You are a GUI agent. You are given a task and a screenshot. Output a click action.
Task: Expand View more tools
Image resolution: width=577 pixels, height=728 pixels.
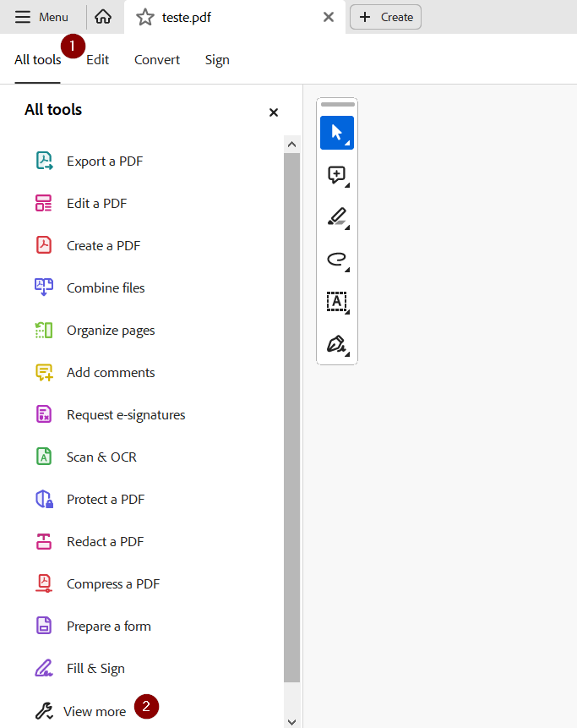click(x=94, y=712)
